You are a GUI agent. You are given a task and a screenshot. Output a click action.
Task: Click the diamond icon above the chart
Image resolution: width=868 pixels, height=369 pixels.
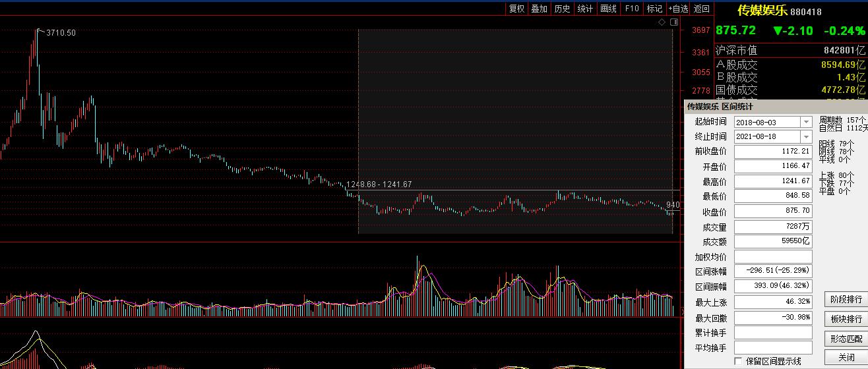pyautogui.click(x=662, y=22)
